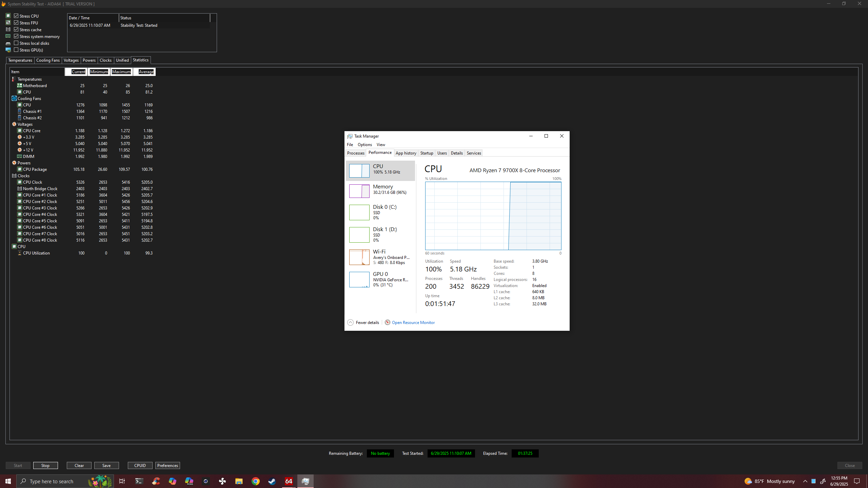The image size is (868, 488).
Task: Click the Minimum column header
Action: coord(99,72)
